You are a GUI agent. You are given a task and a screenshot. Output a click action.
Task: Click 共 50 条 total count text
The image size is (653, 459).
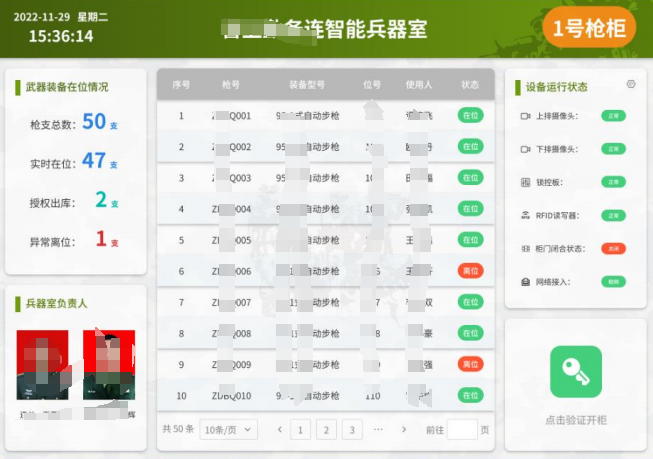(178, 429)
